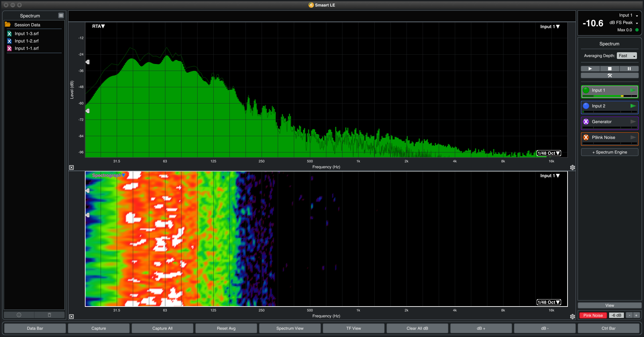The image size is (644, 337).
Task: Toggle the Data Bar
Action: click(35, 328)
